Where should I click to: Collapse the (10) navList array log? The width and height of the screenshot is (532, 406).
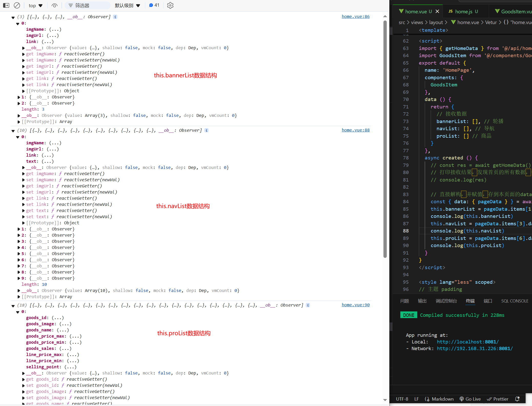click(x=13, y=131)
